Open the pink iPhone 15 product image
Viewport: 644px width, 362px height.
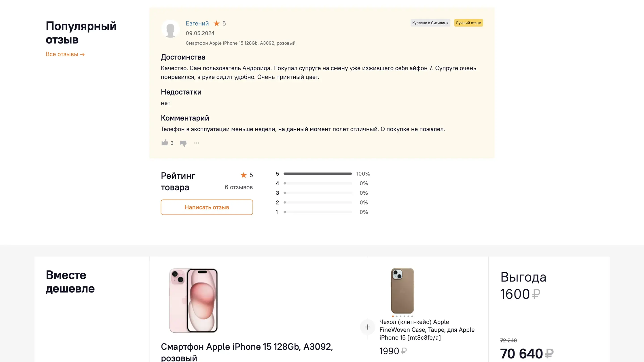pyautogui.click(x=193, y=300)
